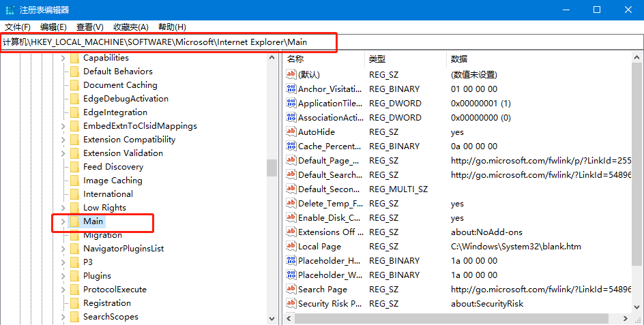The height and width of the screenshot is (325, 644).
Task: Select the AutoHide string value icon
Action: click(291, 132)
